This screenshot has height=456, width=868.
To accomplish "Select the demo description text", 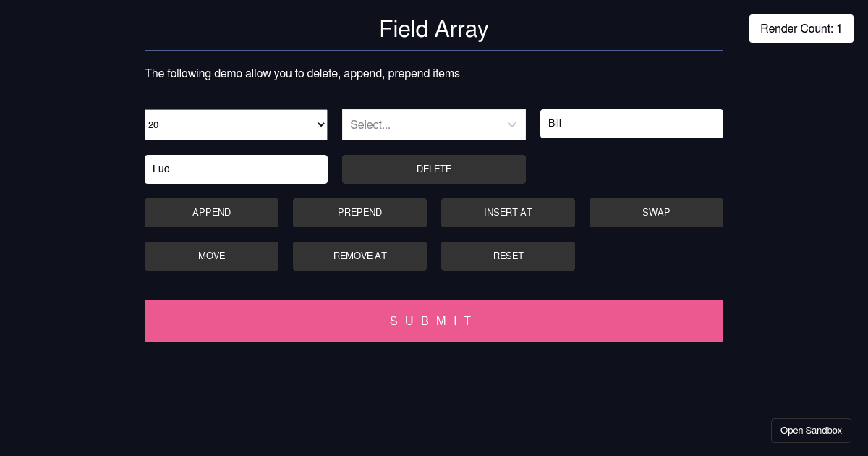I will 302,73.
